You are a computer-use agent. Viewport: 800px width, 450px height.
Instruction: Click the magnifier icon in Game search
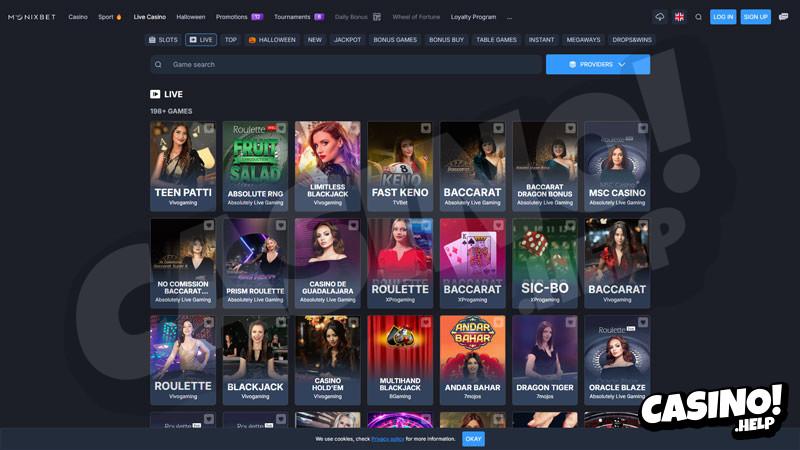point(158,64)
